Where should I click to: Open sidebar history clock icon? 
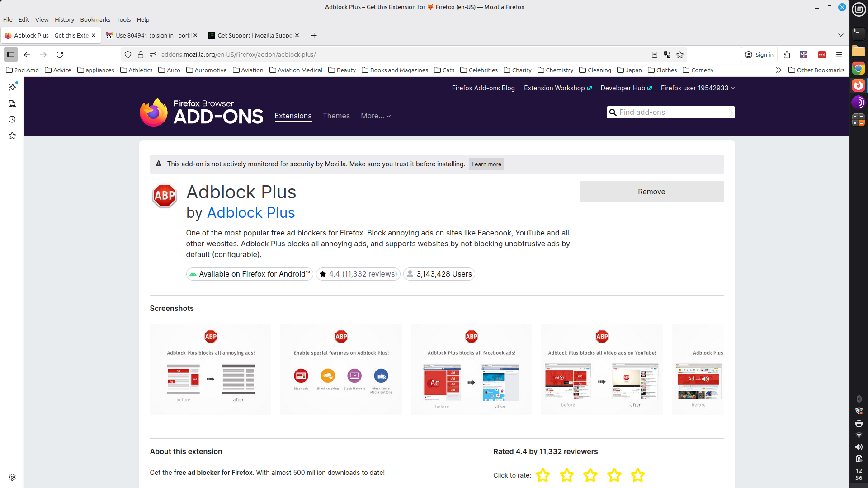click(x=12, y=120)
